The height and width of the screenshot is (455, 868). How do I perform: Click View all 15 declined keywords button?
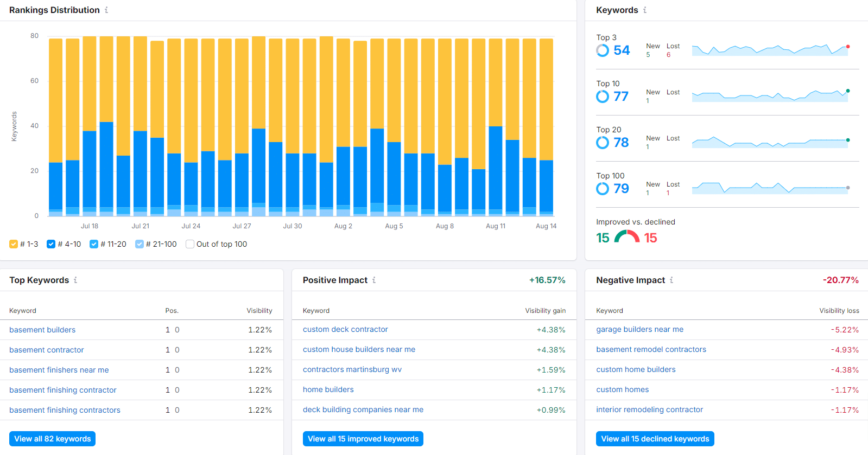click(655, 439)
